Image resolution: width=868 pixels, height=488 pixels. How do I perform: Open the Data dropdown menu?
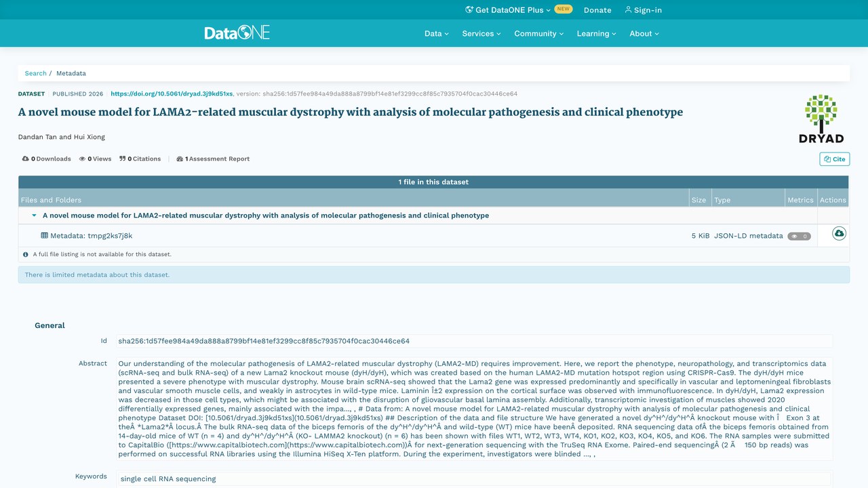(x=437, y=33)
